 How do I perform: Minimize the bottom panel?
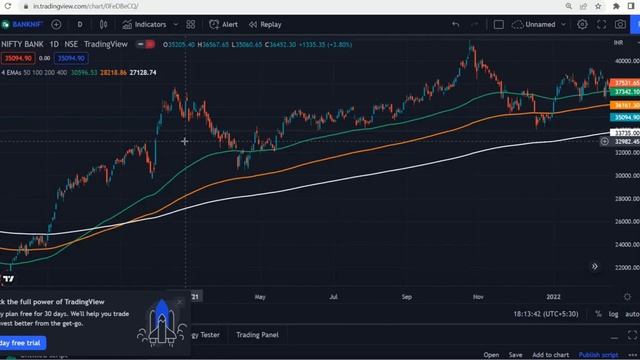click(x=614, y=337)
